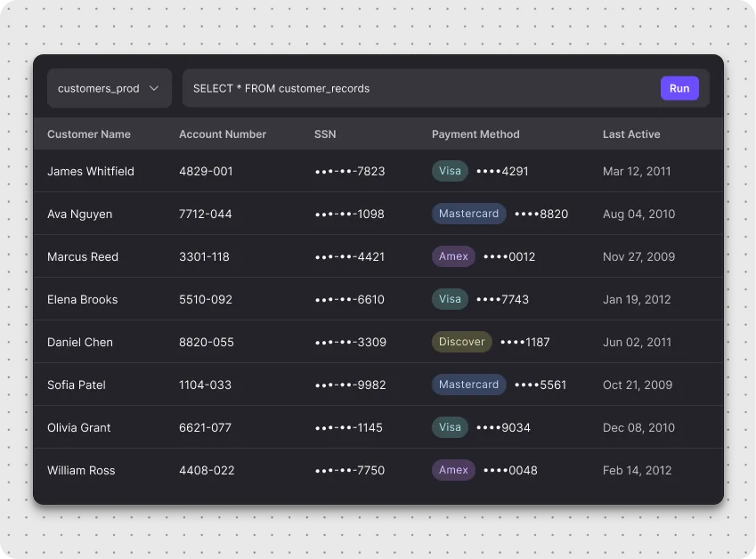This screenshot has height=559, width=756.
Task: Click the date Aug 04, 2010
Action: click(638, 214)
